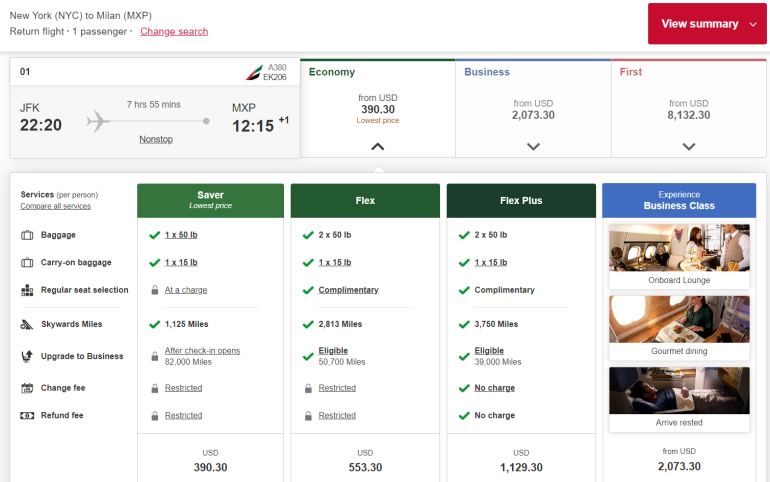Expand the First class fare options

point(689,146)
